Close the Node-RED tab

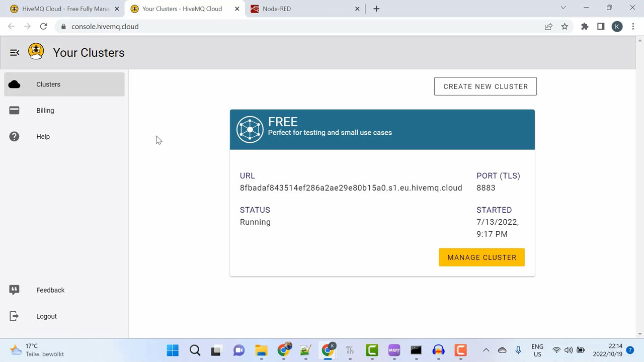click(x=357, y=9)
